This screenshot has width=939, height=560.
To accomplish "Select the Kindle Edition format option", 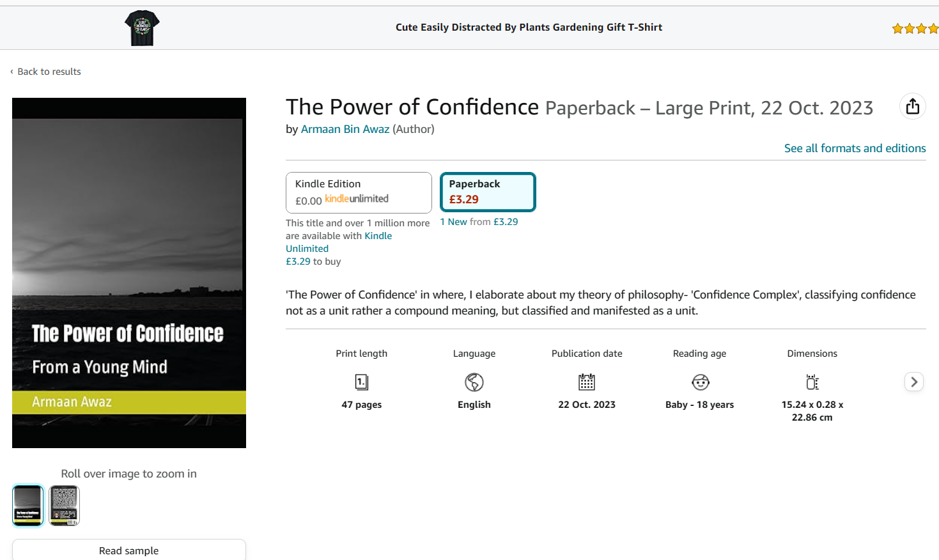I will point(359,192).
